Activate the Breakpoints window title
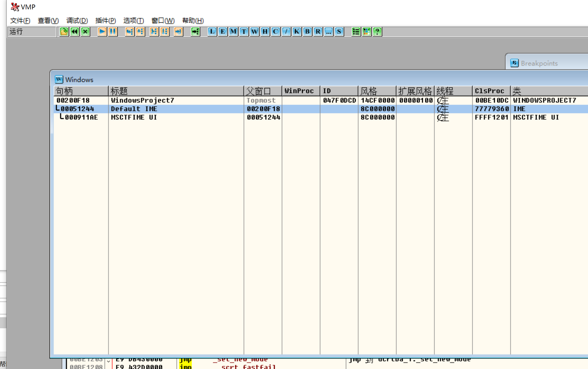The image size is (588, 369). point(539,63)
